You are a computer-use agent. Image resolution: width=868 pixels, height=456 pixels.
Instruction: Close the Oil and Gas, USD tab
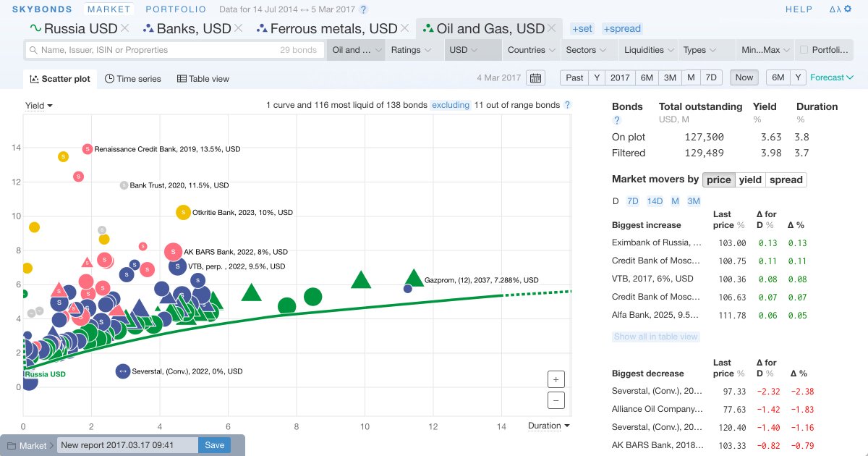coord(552,28)
